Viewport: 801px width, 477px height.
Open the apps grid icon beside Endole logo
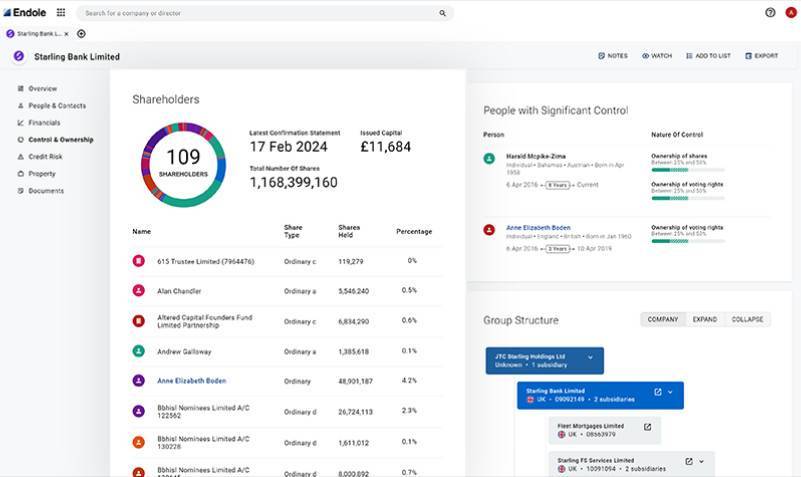point(61,13)
